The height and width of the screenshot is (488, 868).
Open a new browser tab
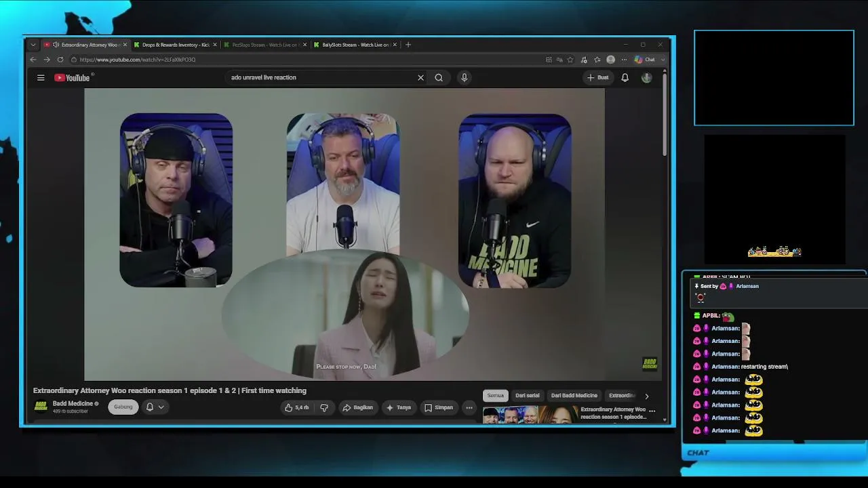pos(408,45)
